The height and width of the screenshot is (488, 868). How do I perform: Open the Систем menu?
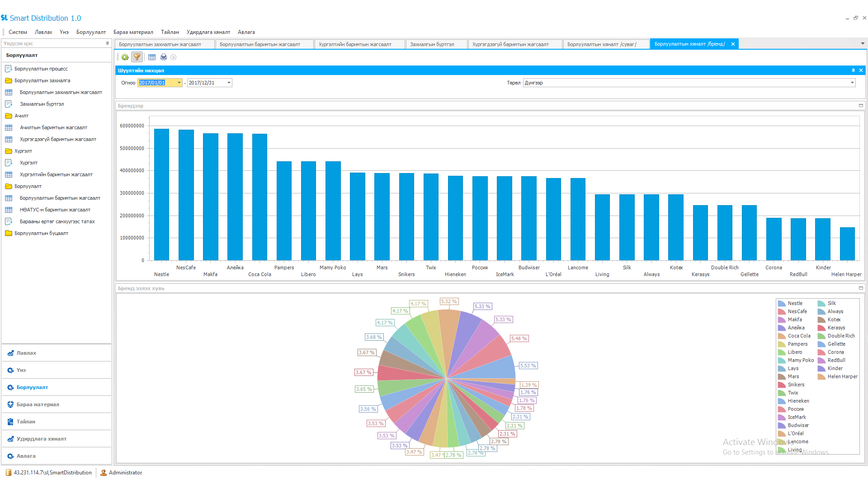(18, 32)
